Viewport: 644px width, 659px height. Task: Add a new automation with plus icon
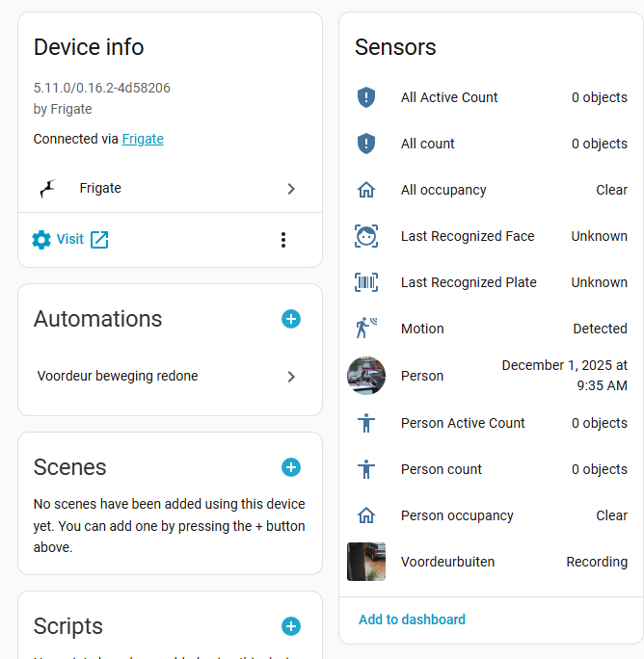[291, 319]
